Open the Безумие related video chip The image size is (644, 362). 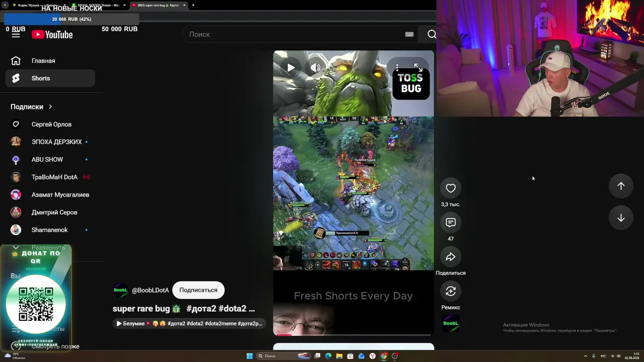tap(190, 323)
